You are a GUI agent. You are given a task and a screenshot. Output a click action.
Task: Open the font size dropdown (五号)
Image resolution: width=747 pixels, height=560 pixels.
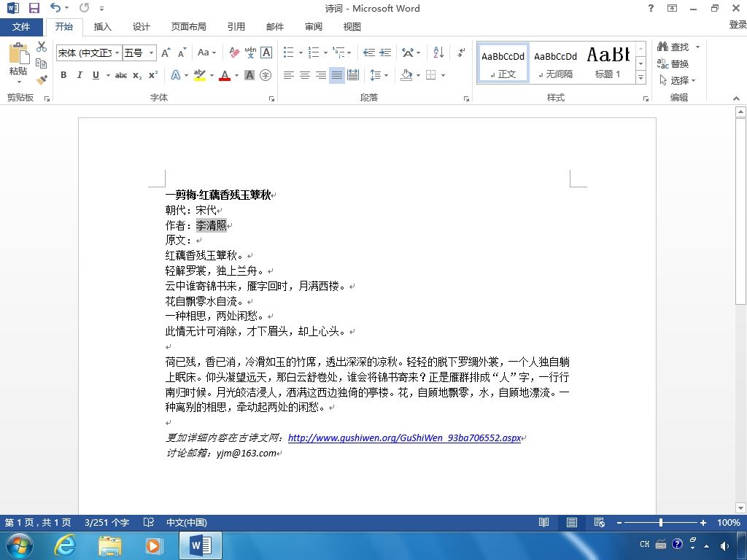[151, 52]
